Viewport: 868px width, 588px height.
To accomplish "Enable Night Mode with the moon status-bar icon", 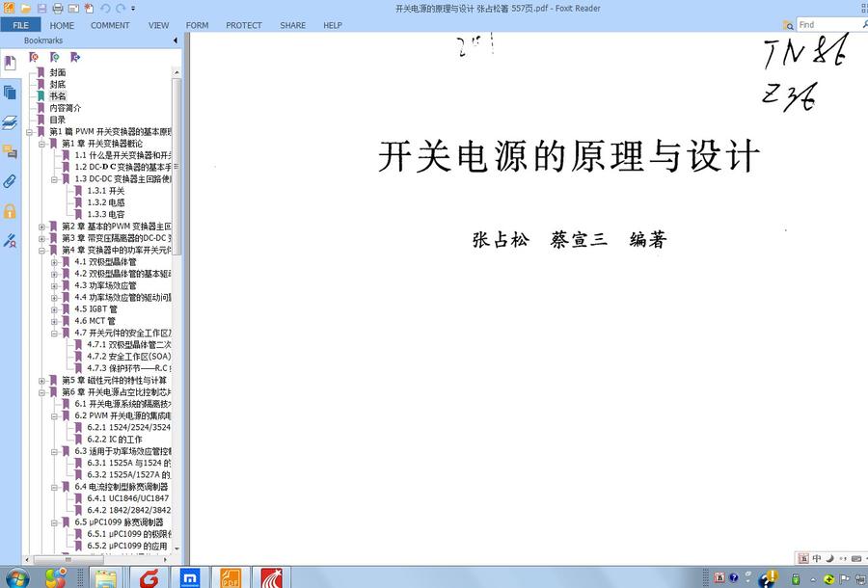I will pos(830,558).
